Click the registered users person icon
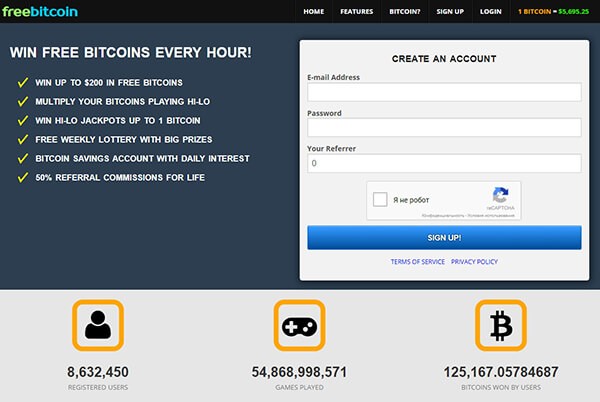Image resolution: width=600 pixels, height=402 pixels. tap(98, 325)
